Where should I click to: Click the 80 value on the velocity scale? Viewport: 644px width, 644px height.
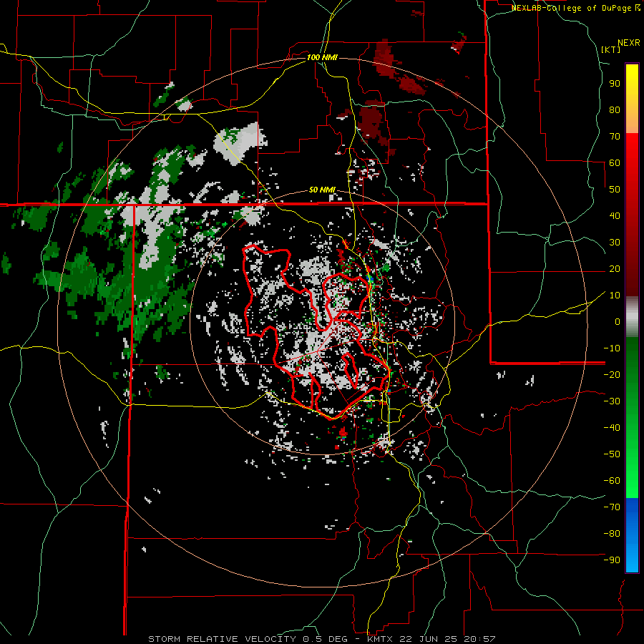click(x=615, y=110)
